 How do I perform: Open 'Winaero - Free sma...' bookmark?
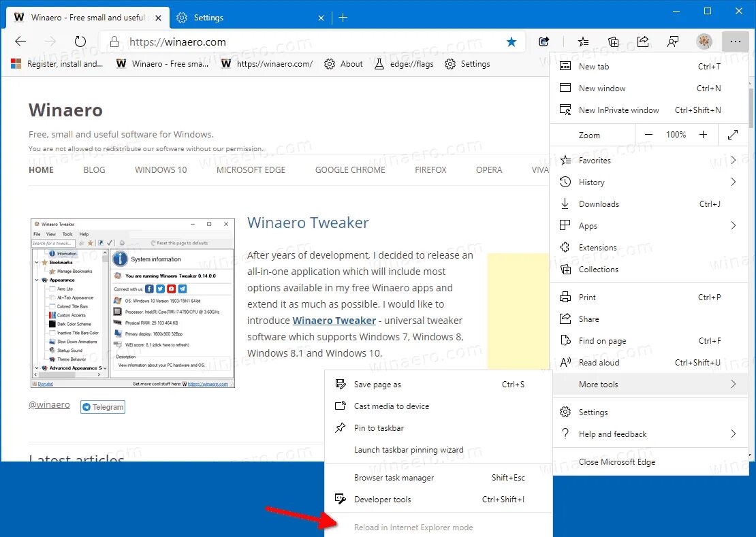point(162,64)
